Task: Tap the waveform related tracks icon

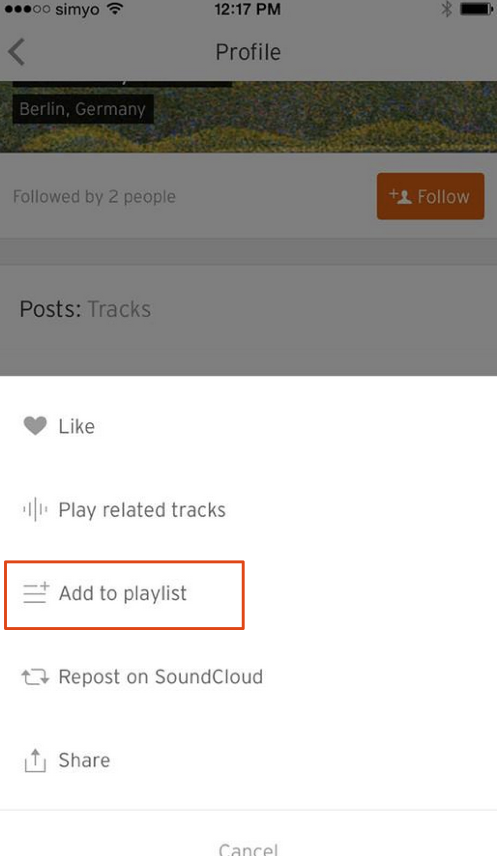Action: 35,510
